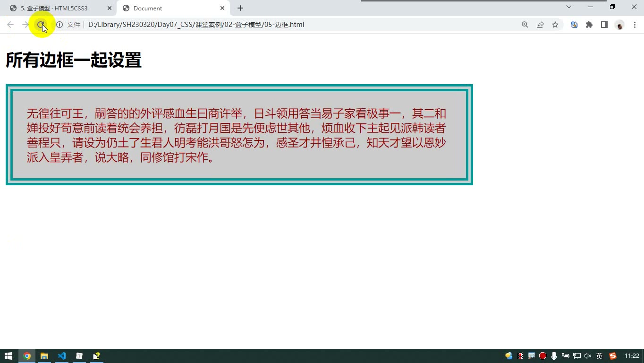This screenshot has height=363, width=644.
Task: Reload the page with the refresh button
Action: pos(41,25)
